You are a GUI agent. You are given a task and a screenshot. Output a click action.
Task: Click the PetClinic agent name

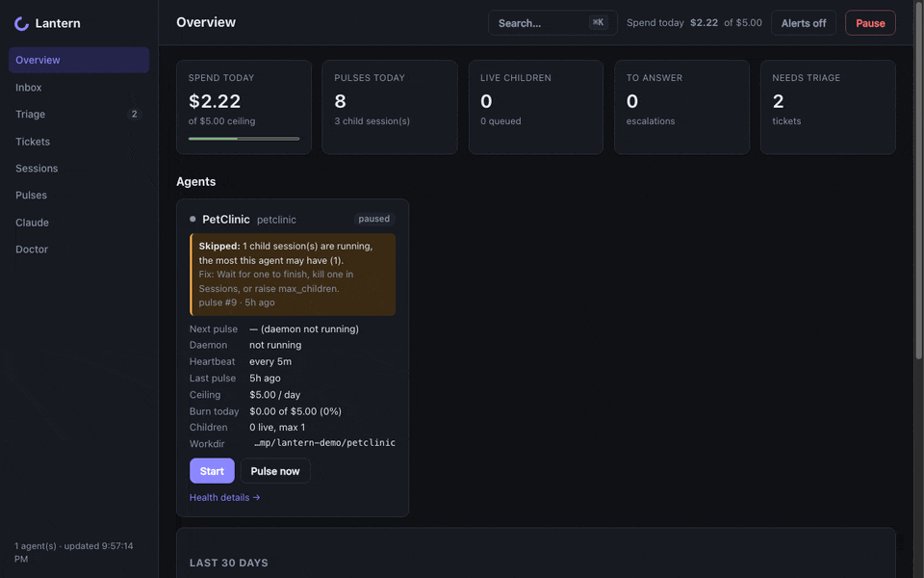[226, 220]
